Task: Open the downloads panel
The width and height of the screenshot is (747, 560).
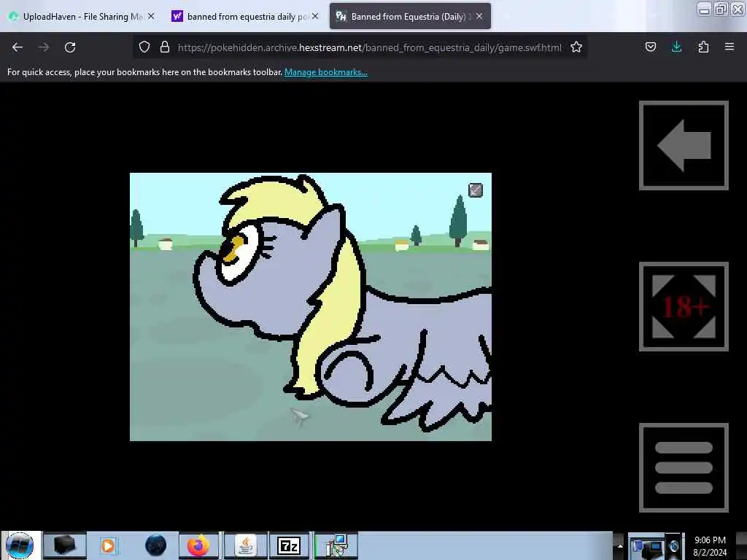Action: pos(676,47)
